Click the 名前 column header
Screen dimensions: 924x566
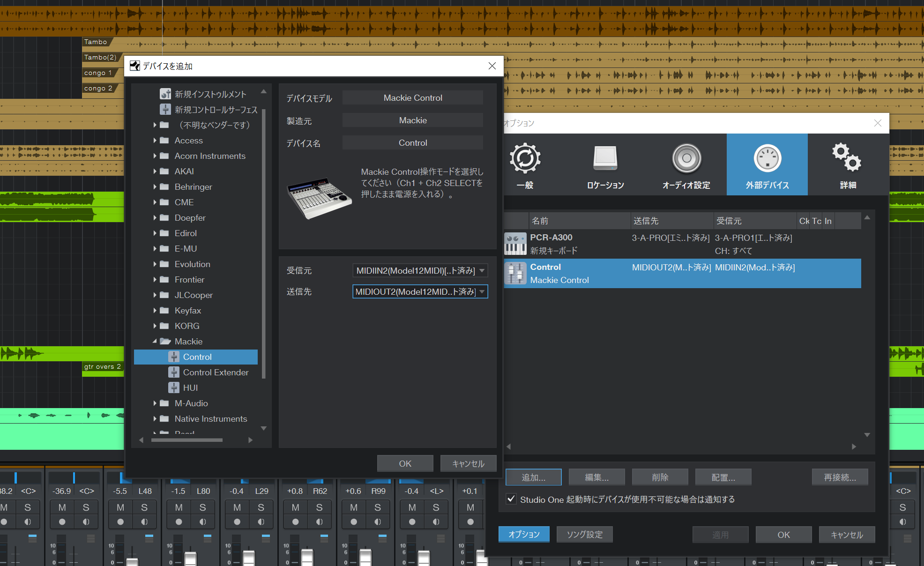coord(580,221)
